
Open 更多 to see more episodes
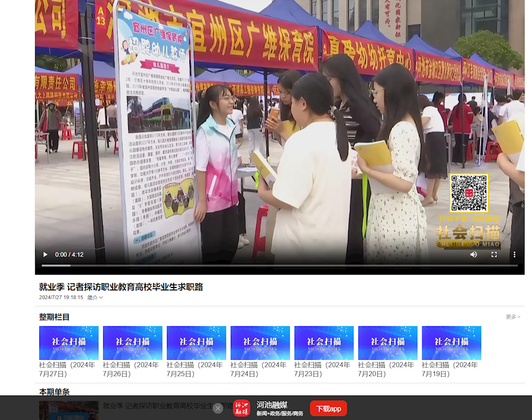click(x=513, y=317)
